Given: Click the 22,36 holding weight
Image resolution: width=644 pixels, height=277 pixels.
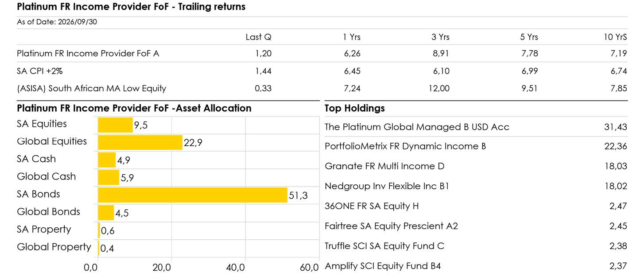Looking at the screenshot, I should coord(616,146).
